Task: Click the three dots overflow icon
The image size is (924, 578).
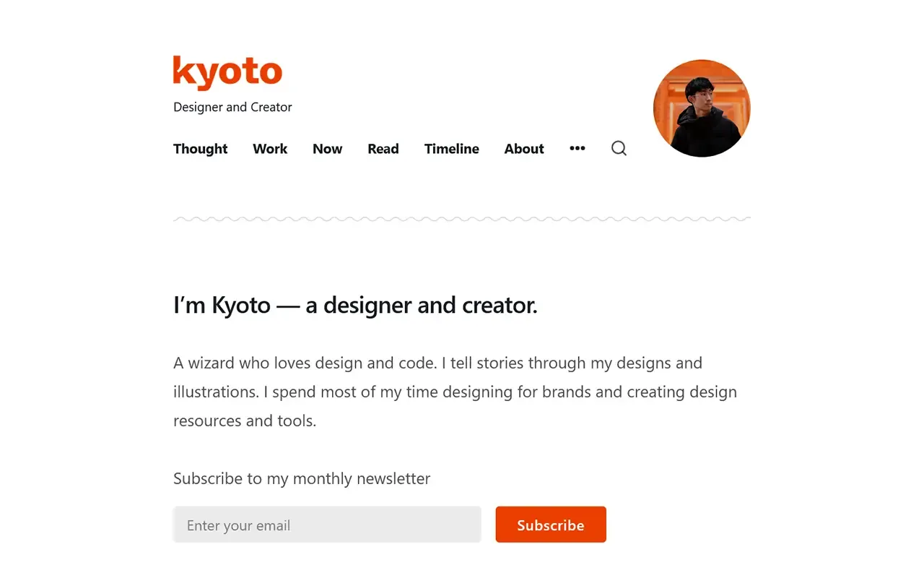Action: point(577,148)
